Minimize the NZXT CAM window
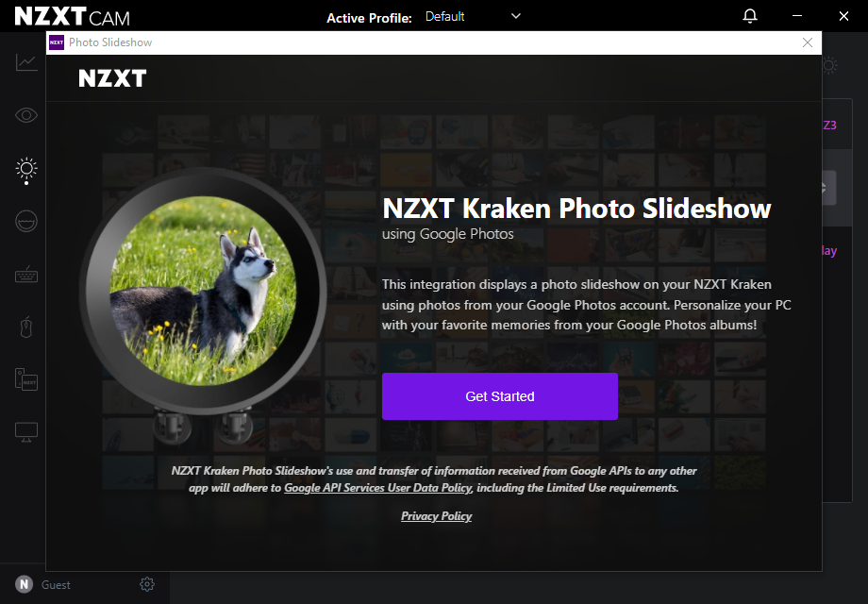 [797, 16]
